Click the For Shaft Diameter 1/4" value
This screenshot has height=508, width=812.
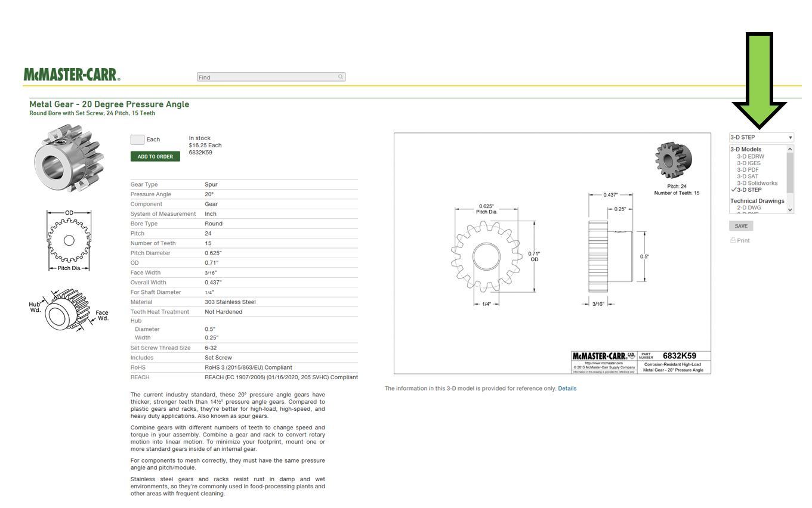[x=209, y=292]
